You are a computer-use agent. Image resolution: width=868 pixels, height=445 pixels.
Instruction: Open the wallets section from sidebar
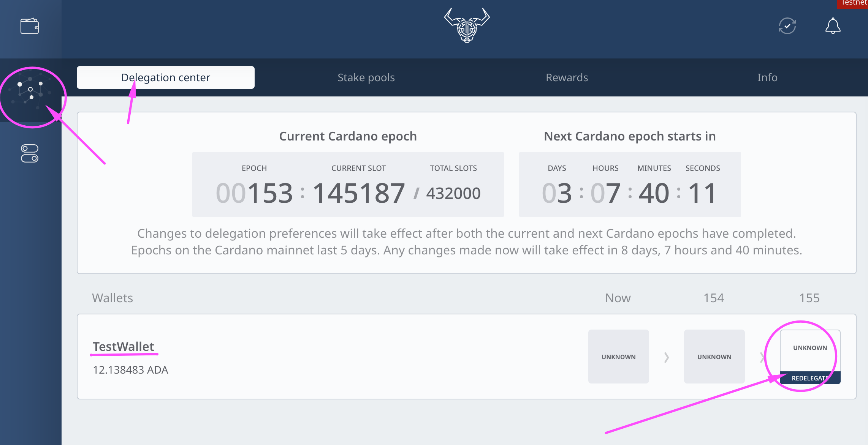click(x=30, y=26)
